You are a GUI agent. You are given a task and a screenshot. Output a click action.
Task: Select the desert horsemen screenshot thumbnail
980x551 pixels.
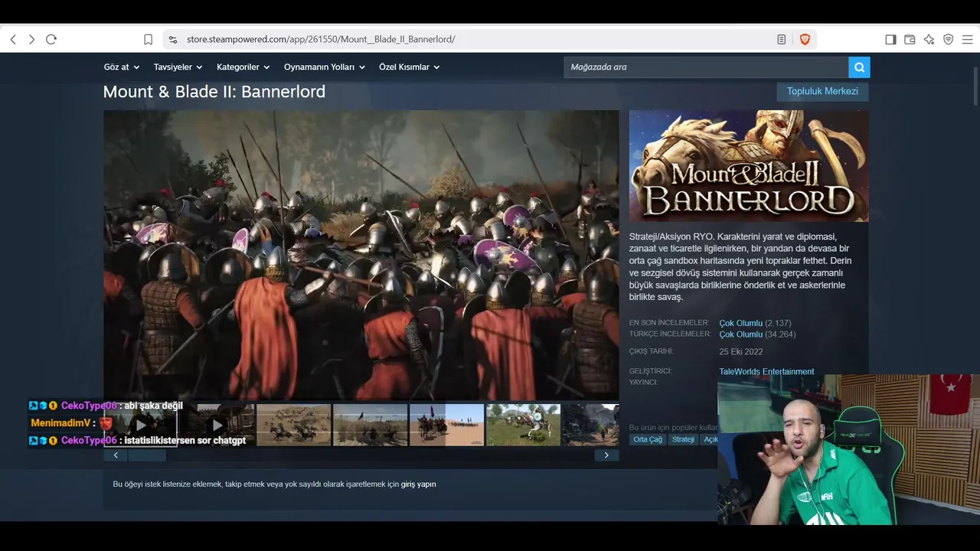coord(446,425)
